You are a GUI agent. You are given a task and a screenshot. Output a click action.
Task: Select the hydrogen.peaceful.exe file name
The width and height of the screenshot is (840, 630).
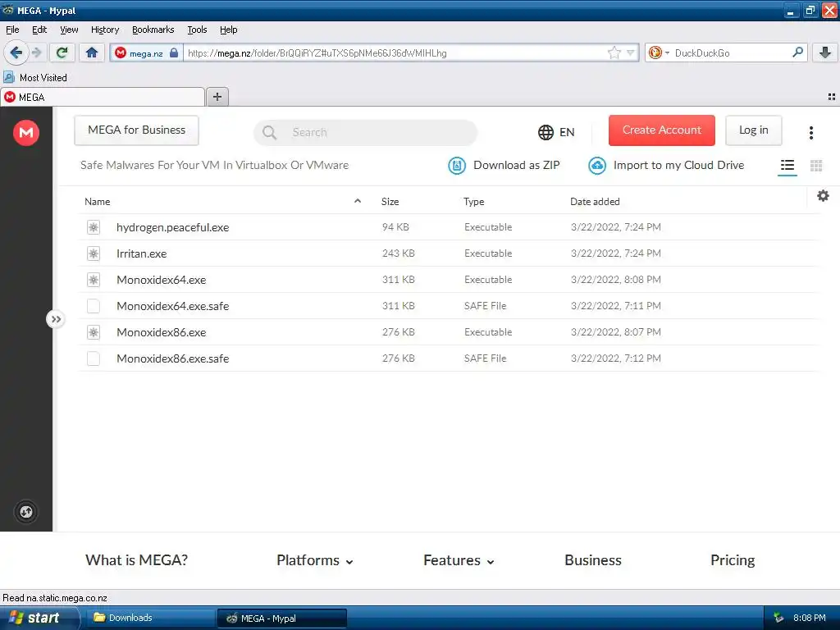[172, 227]
